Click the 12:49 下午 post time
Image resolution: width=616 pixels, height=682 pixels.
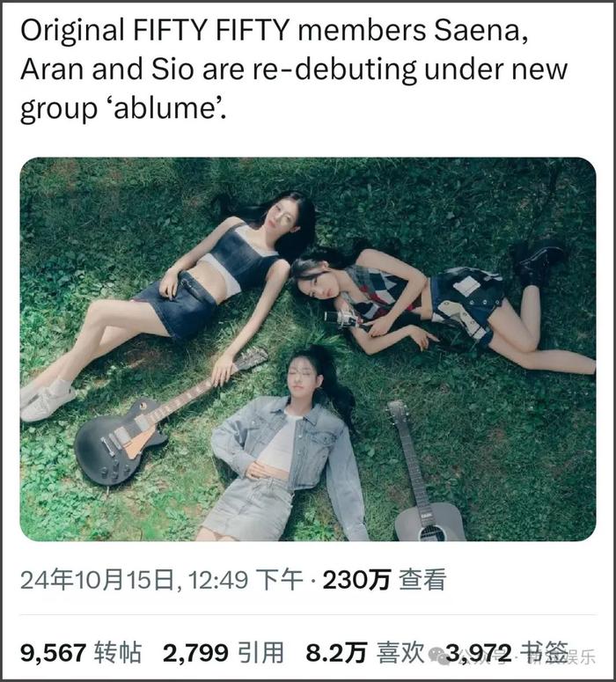tap(246, 580)
